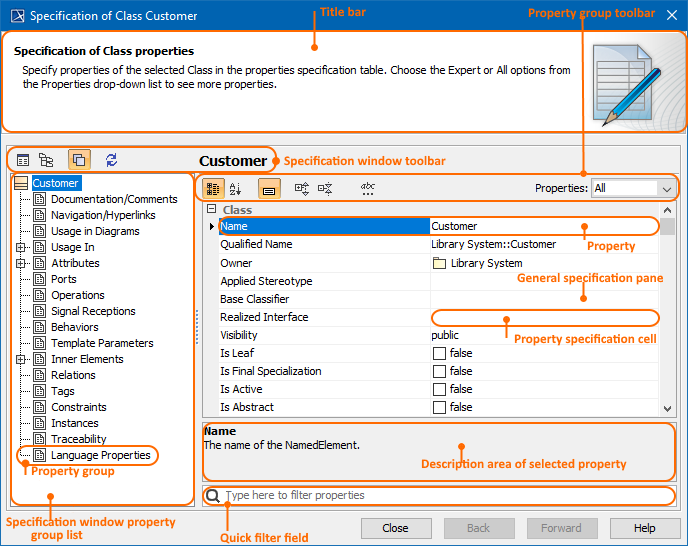Close the Specification window with X
The height and width of the screenshot is (546, 688).
(672, 16)
